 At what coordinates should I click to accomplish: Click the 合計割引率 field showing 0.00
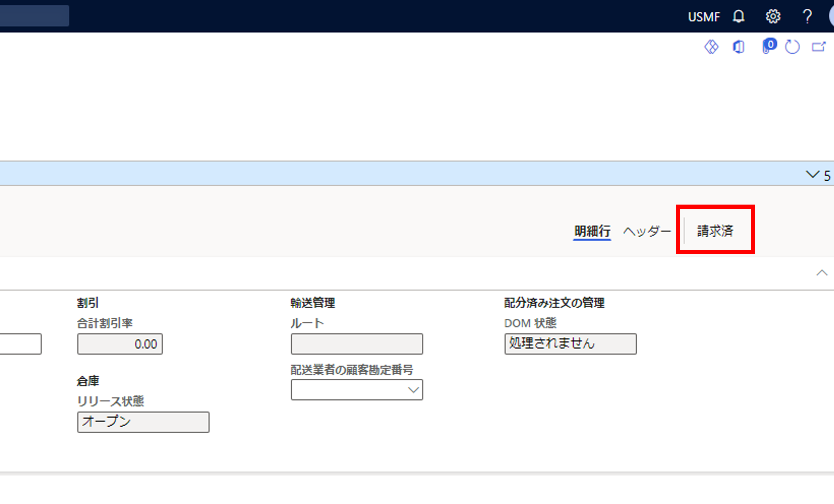click(120, 344)
